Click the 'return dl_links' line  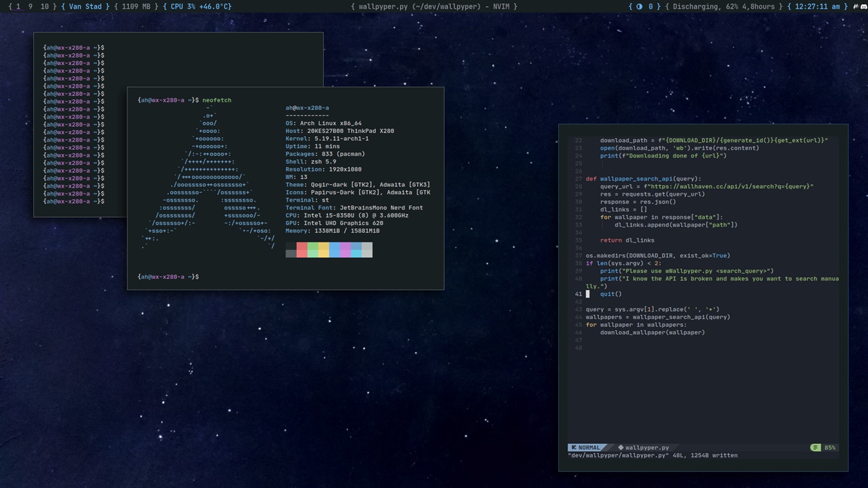coord(627,240)
